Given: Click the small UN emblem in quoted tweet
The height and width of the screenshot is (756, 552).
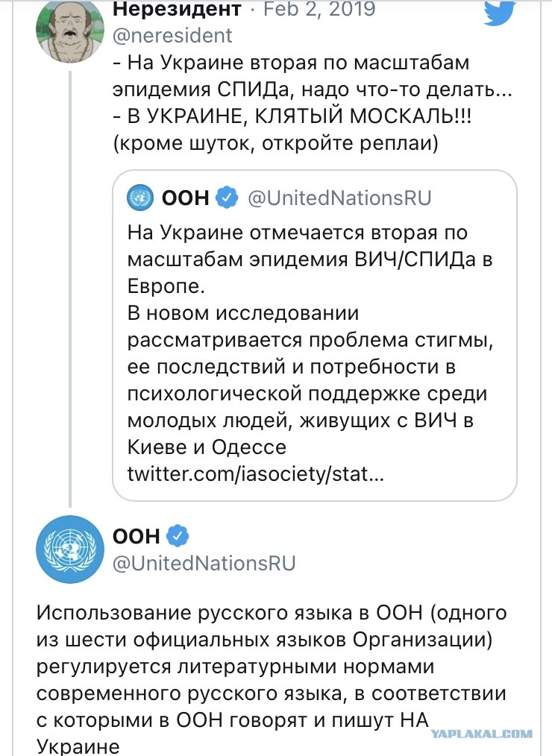Looking at the screenshot, I should 140,198.
